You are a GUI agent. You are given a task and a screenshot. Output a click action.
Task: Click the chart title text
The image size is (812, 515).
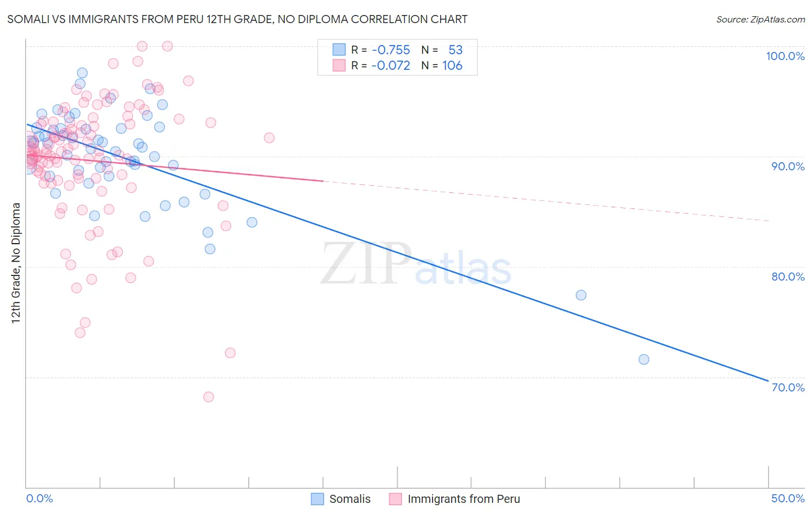point(237,19)
